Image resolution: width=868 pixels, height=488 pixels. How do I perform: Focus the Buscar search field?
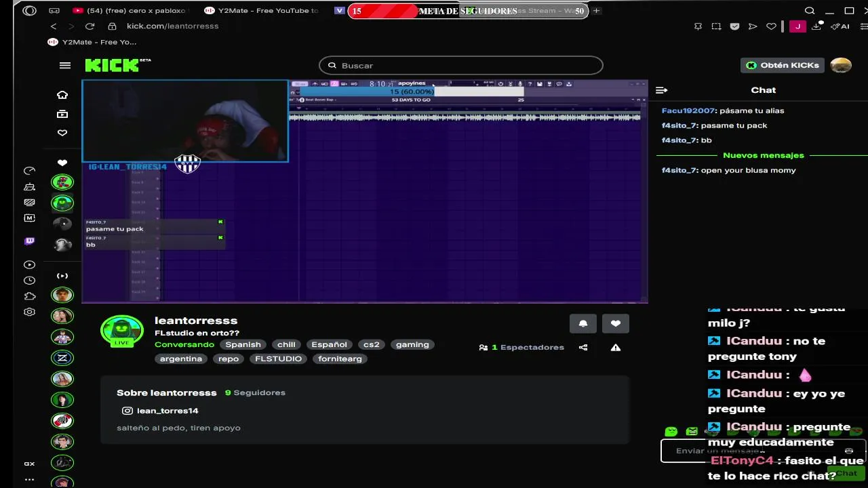(461, 66)
